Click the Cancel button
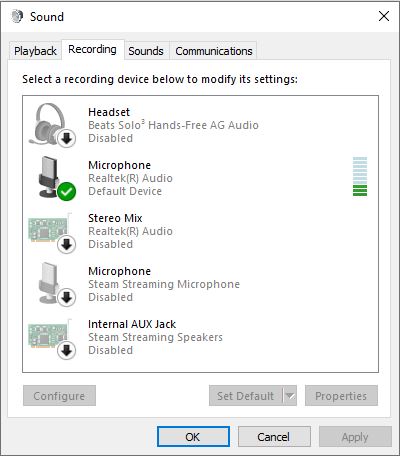This screenshot has height=456, width=400. pyautogui.click(x=274, y=437)
